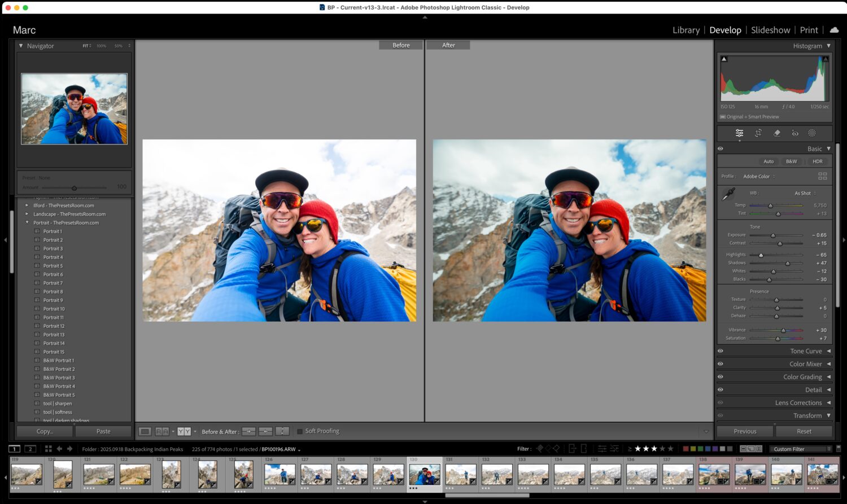Swap Before and After settings
Screen dimensions: 847x504
coord(282,432)
